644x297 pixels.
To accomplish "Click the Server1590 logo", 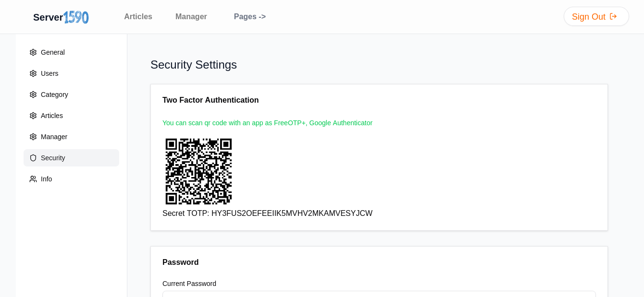I will pos(61,17).
